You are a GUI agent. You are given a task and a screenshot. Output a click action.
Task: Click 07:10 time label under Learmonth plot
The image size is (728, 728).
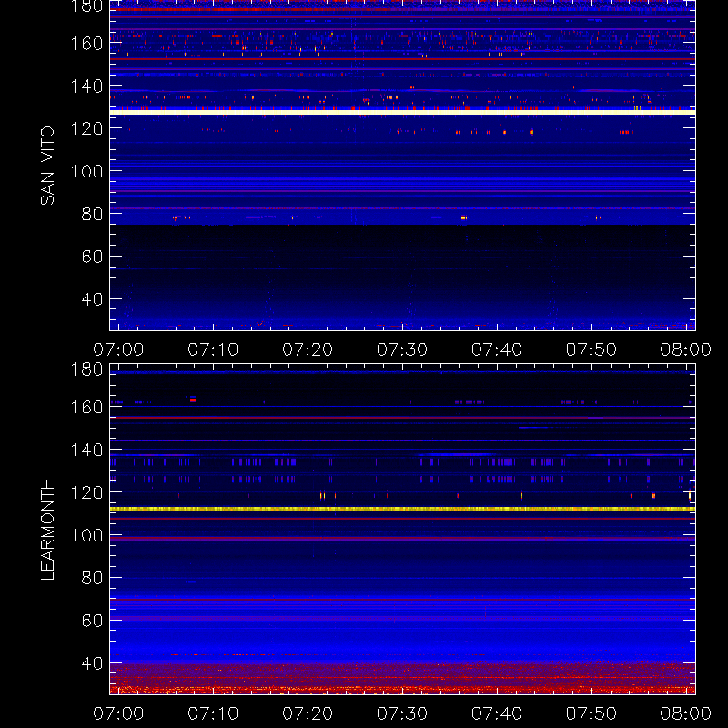(213, 713)
